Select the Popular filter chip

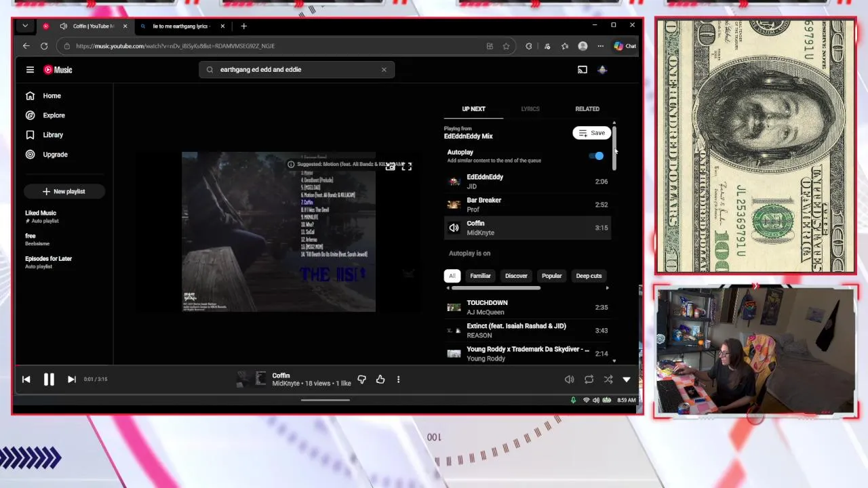552,276
